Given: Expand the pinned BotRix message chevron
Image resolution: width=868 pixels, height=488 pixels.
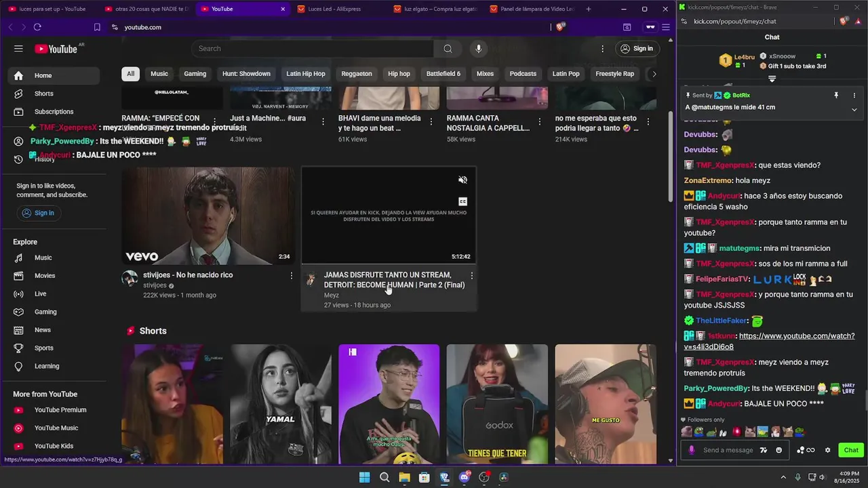Looking at the screenshot, I should (x=854, y=108).
